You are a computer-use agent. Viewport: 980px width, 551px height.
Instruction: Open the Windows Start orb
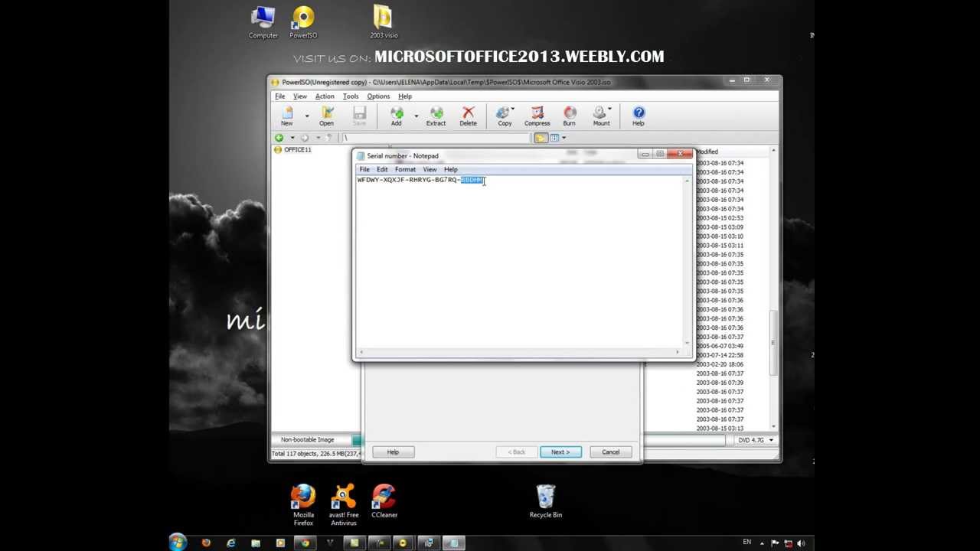pos(178,543)
